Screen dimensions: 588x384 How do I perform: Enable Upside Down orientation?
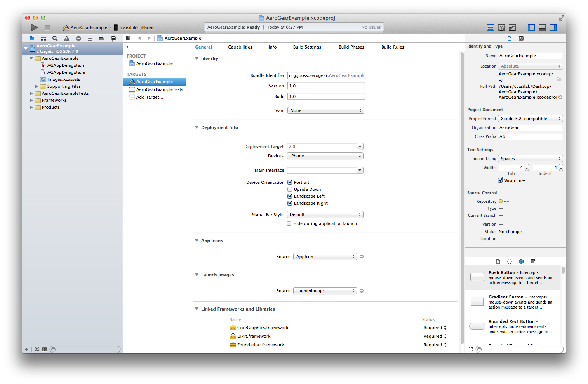290,189
